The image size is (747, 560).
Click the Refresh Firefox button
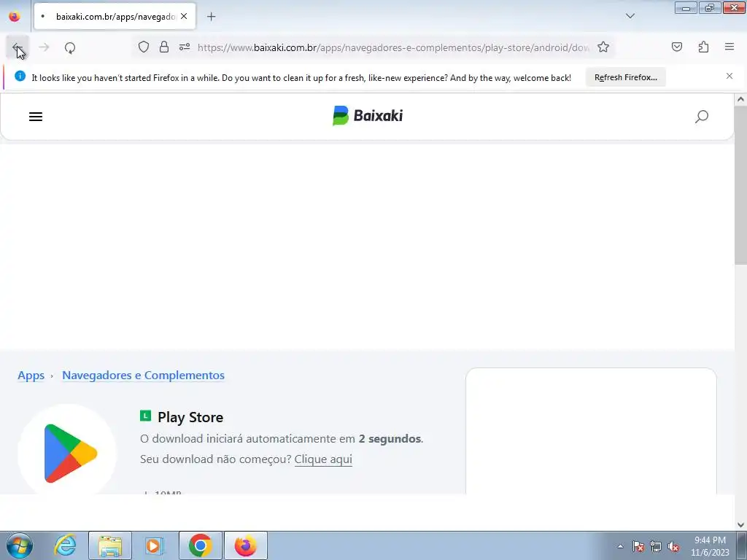[625, 77]
